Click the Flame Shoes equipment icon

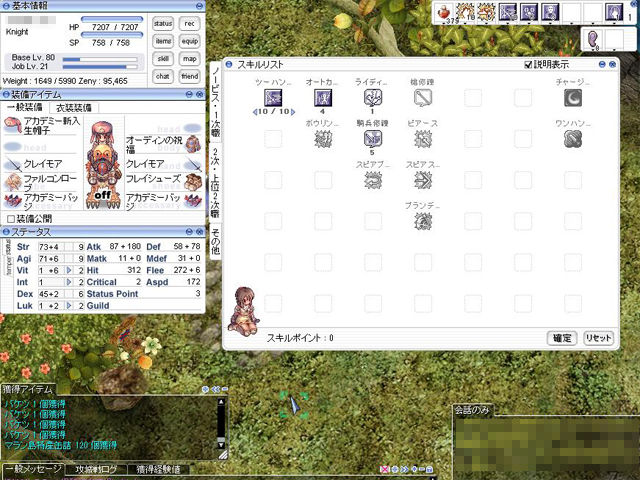coord(193,182)
